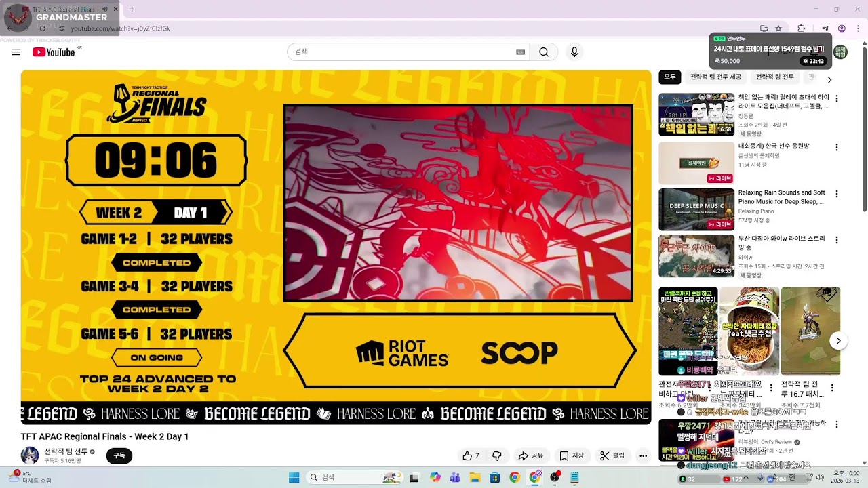The image size is (868, 488).
Task: Select the 전략적 팀 전투 filter chip
Action: point(774,77)
